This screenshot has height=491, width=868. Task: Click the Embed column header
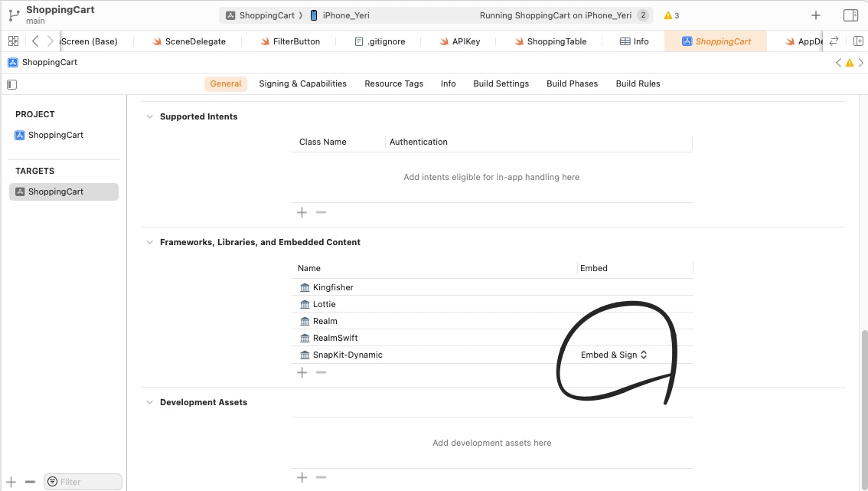pyautogui.click(x=593, y=268)
